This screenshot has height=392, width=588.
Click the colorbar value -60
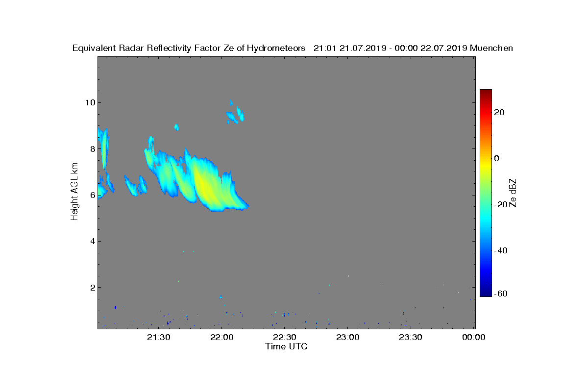click(501, 294)
